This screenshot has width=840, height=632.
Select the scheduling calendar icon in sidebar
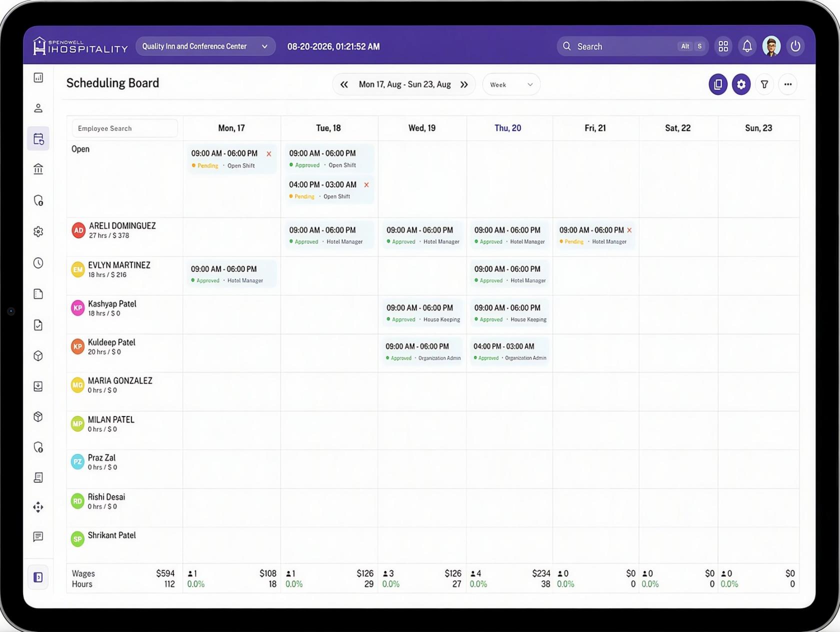[38, 138]
